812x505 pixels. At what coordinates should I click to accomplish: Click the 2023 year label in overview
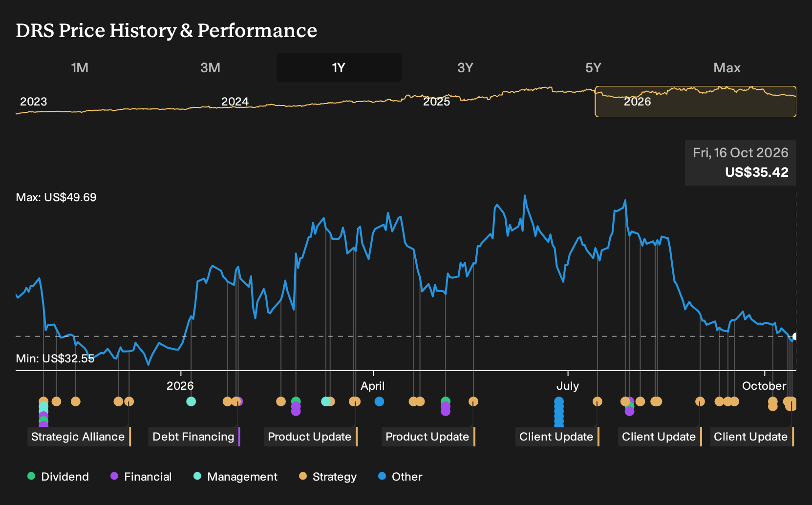coord(34,102)
